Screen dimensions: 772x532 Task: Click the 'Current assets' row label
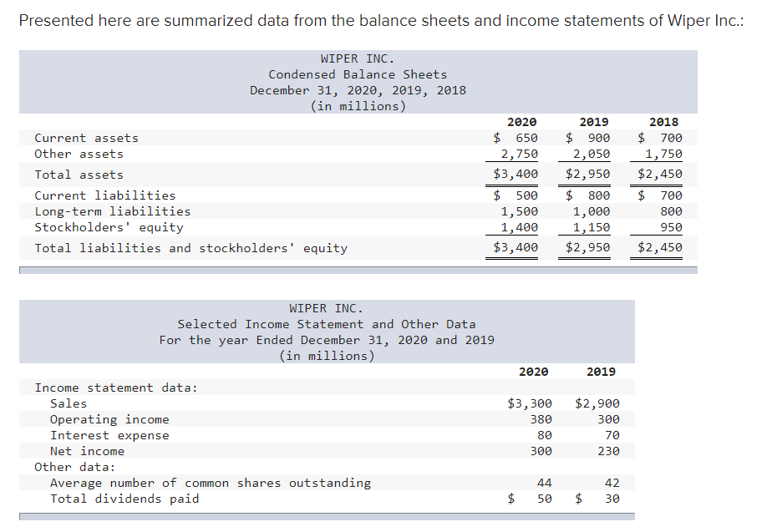pos(86,138)
